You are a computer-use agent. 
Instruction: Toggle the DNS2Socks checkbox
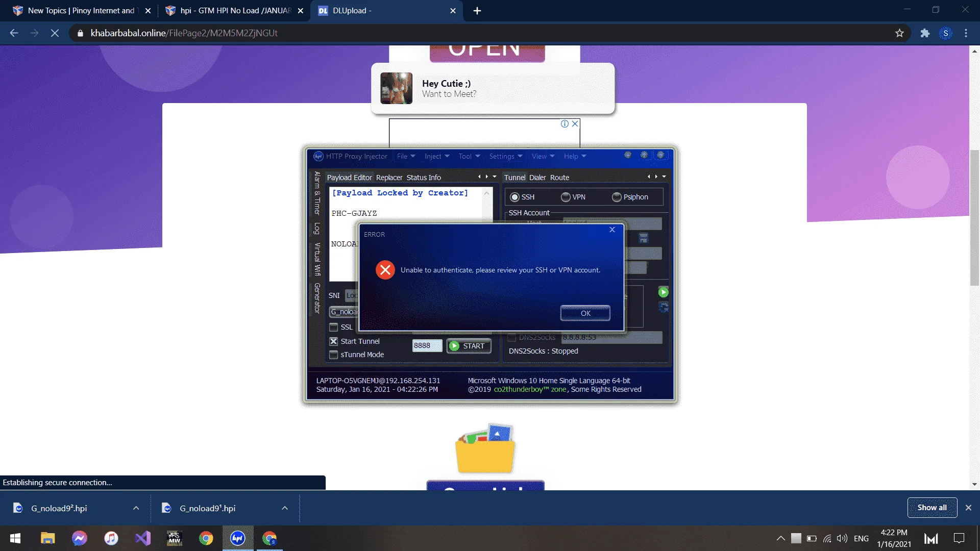512,337
